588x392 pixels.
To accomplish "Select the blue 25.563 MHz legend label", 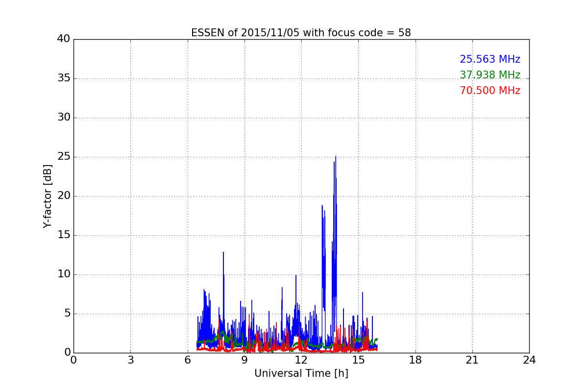I will [x=490, y=59].
